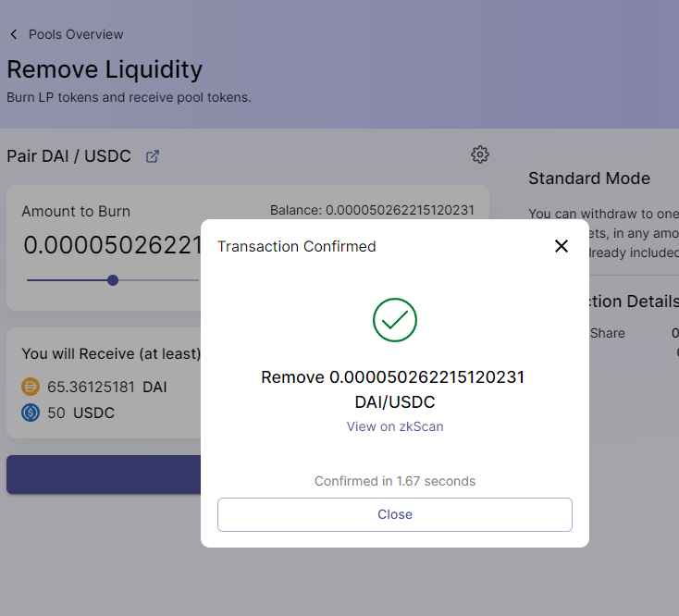
Task: Click the Amount to Burn slider handle
Action: point(113,280)
